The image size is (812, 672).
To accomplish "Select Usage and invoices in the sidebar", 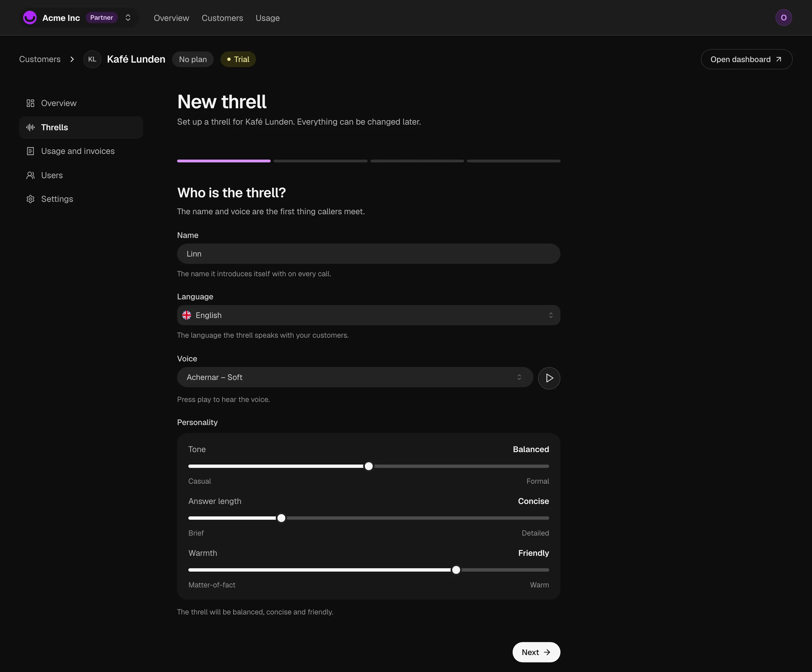I will 81,151.
